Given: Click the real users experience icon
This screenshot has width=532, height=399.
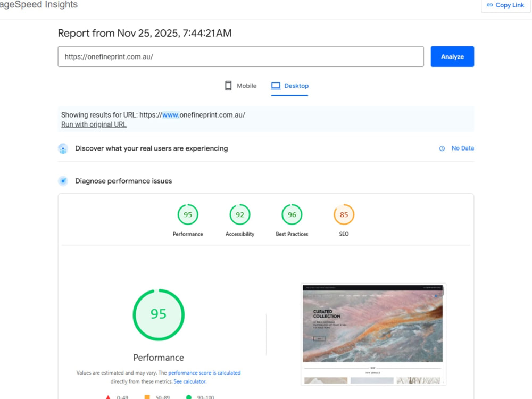Looking at the screenshot, I should (63, 148).
